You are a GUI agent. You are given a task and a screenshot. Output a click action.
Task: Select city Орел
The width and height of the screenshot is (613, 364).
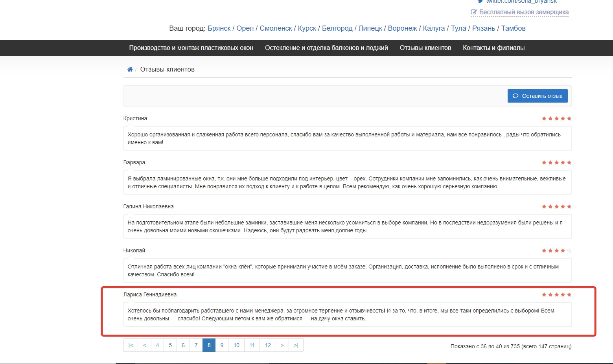pyautogui.click(x=245, y=28)
